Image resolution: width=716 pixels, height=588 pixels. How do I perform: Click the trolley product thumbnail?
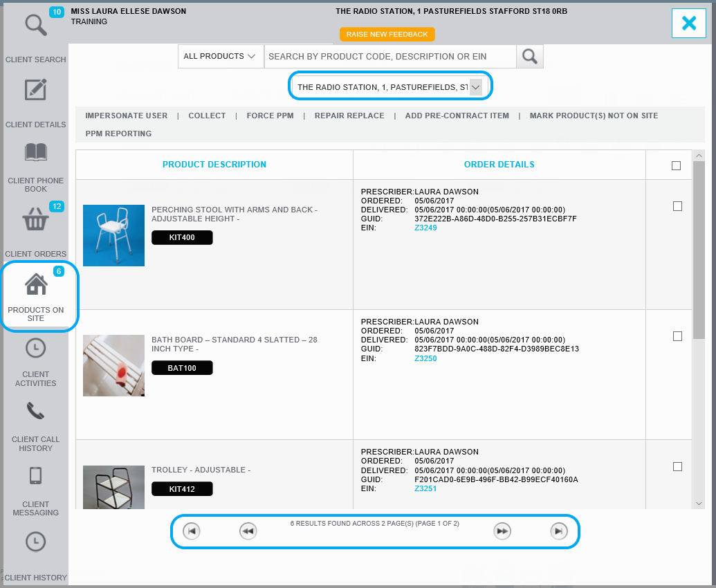pos(113,487)
